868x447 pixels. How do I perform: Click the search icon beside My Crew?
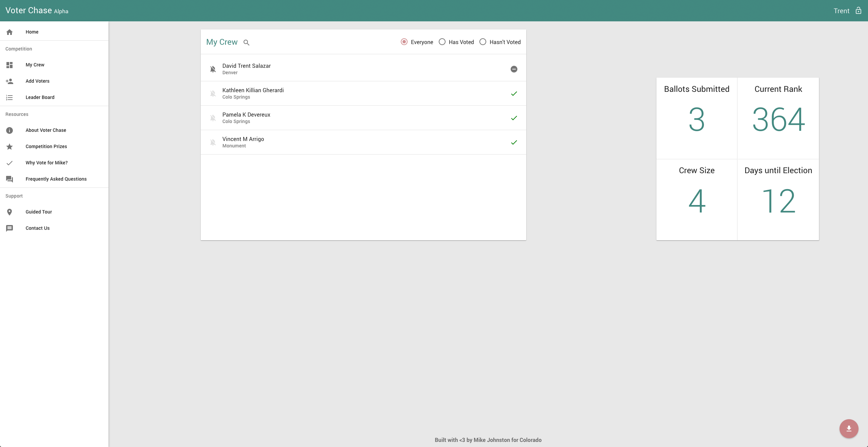[246, 42]
